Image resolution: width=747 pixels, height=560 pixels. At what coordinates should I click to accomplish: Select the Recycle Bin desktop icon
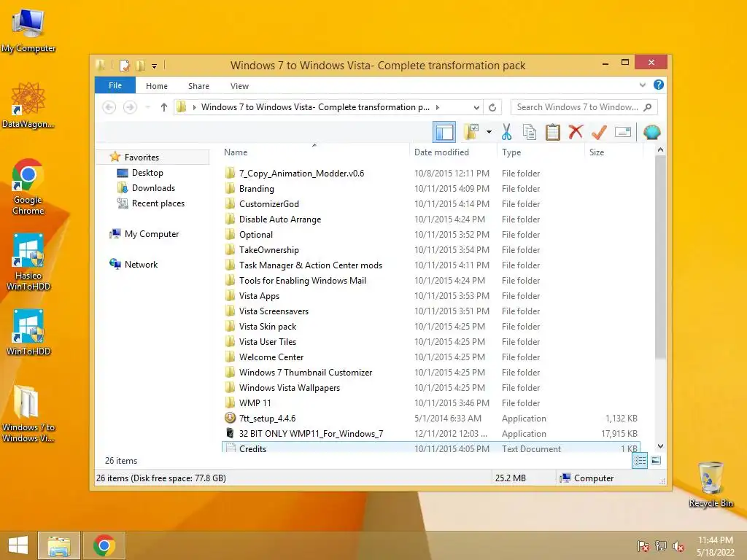pos(711,484)
